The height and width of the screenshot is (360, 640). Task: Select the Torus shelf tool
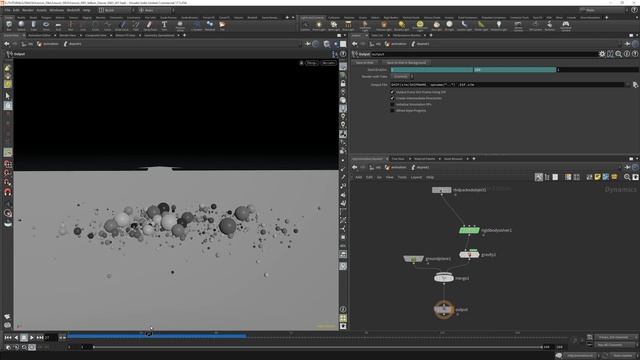pyautogui.click(x=46, y=26)
